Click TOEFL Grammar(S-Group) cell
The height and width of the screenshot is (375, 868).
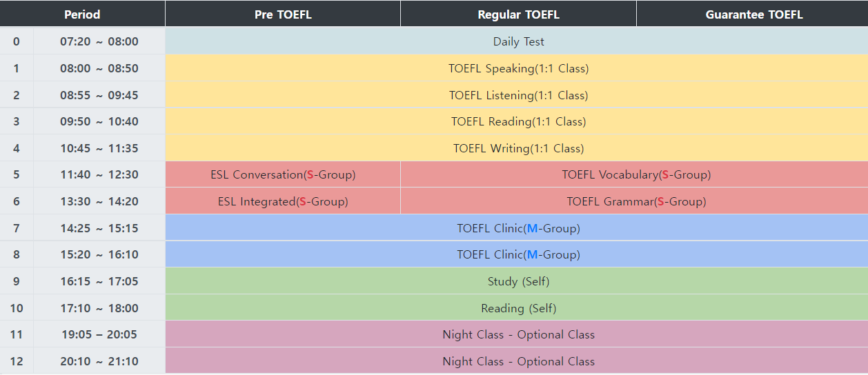pos(635,201)
